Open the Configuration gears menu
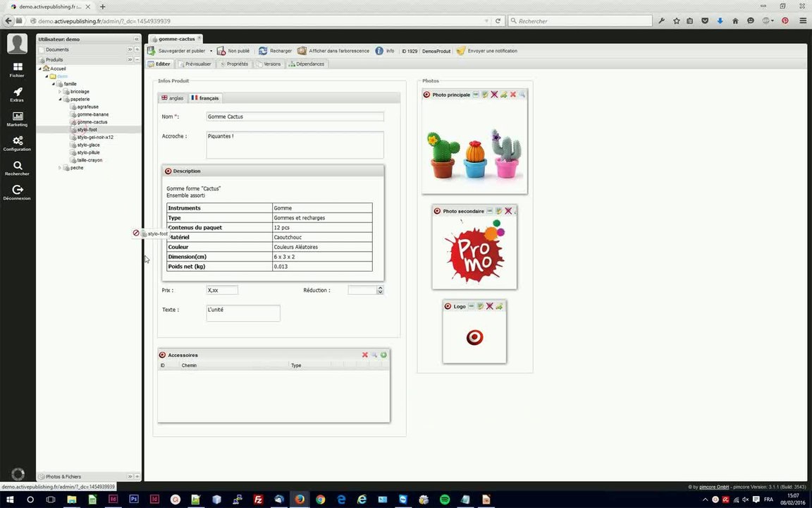The height and width of the screenshot is (508, 812). point(17,144)
